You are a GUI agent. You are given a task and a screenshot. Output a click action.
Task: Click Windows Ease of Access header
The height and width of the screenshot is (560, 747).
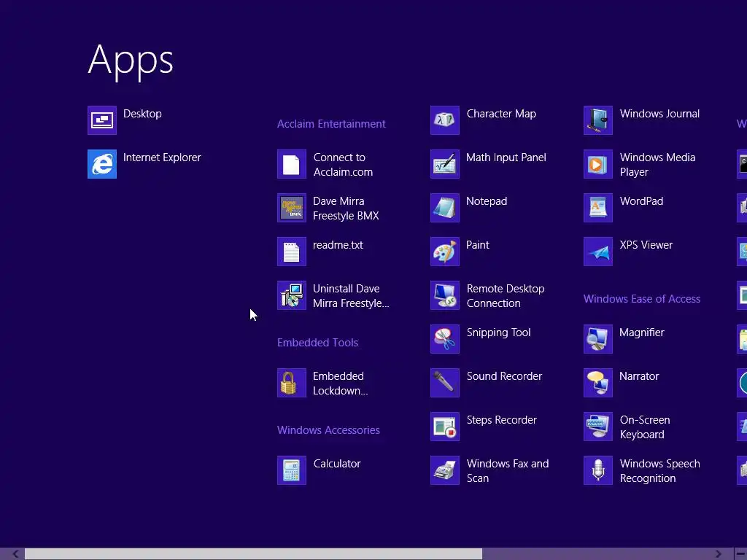(642, 299)
